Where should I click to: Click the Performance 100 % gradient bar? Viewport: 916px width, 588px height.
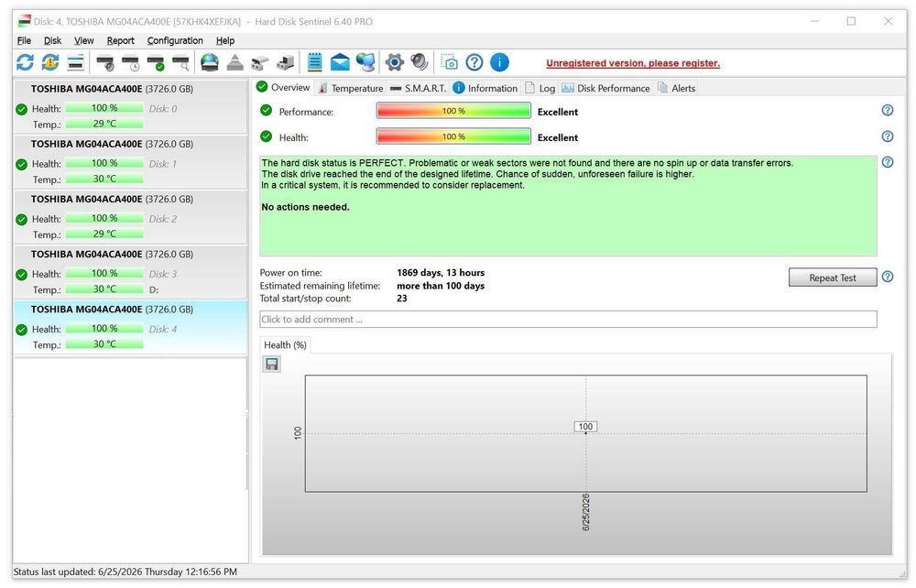(x=453, y=110)
